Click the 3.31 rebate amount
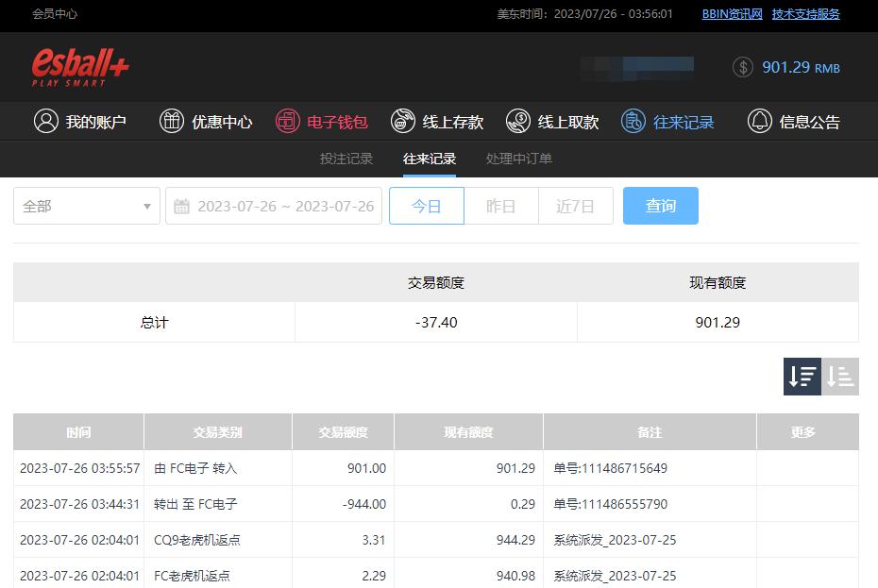 374,540
